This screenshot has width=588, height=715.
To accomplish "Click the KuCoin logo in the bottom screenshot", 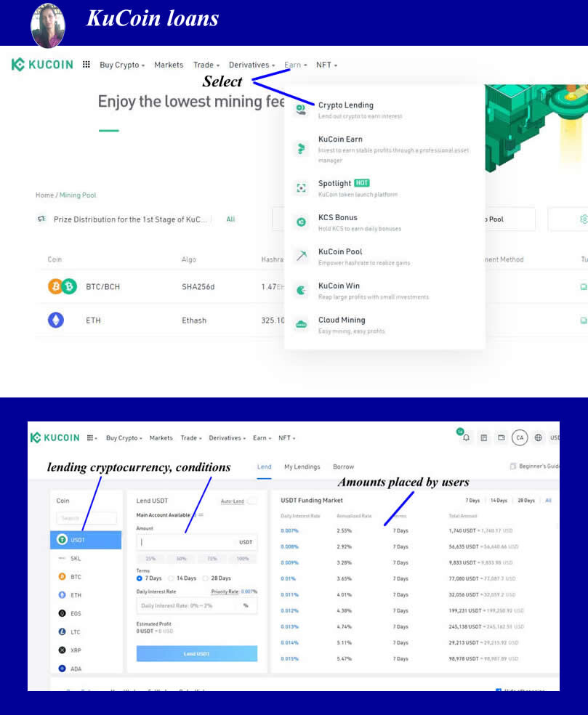I will 55,437.
